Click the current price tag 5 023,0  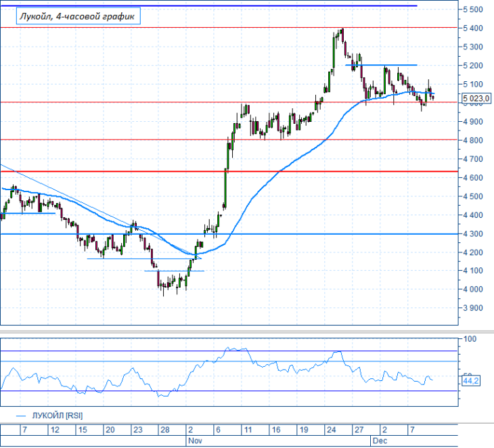[x=476, y=99]
